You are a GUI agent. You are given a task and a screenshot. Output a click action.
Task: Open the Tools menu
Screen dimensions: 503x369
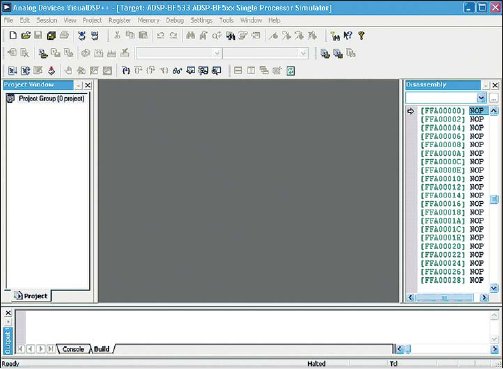click(226, 20)
